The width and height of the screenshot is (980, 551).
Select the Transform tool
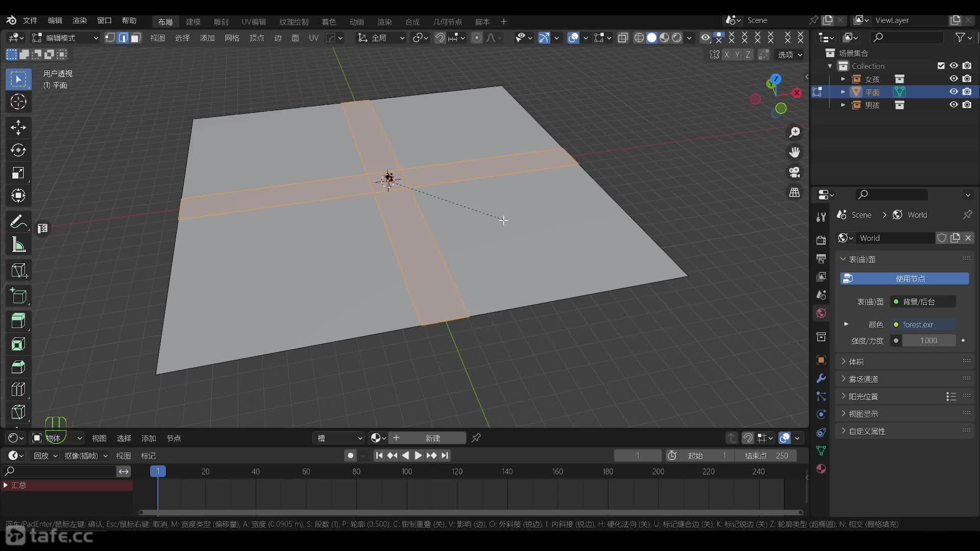(18, 195)
